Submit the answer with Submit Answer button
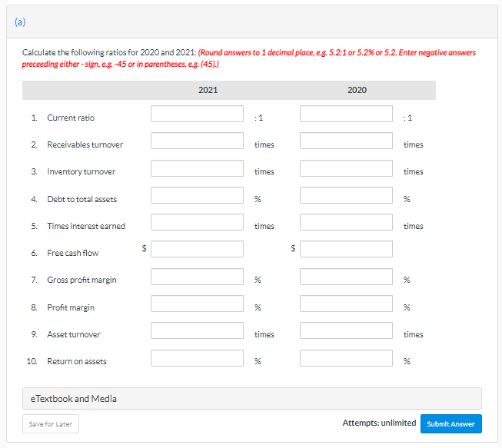This screenshot has width=502, height=448. click(450, 423)
